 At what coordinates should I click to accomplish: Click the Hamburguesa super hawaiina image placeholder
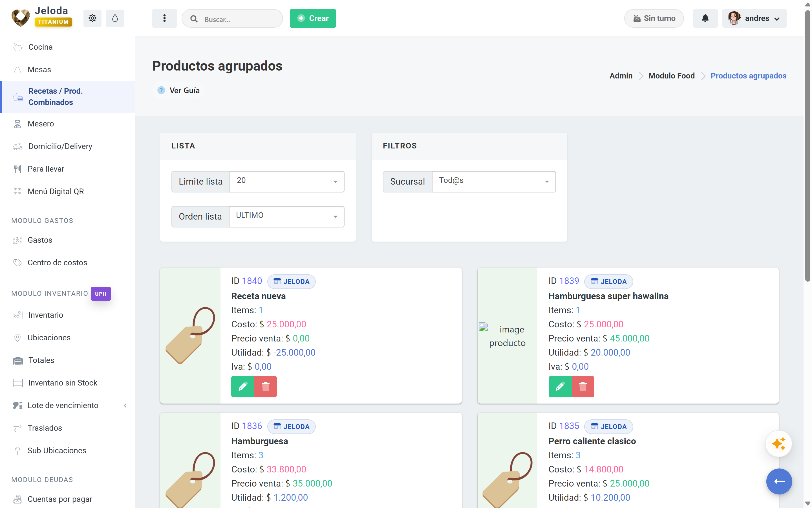[x=507, y=335]
